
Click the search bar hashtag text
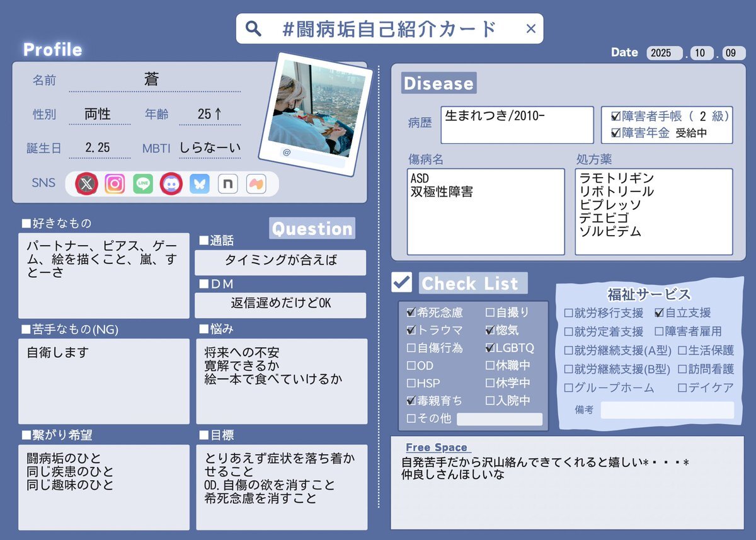click(389, 29)
